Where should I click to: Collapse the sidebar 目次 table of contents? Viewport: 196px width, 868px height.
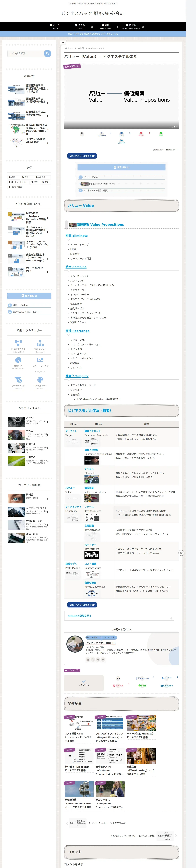29,296
